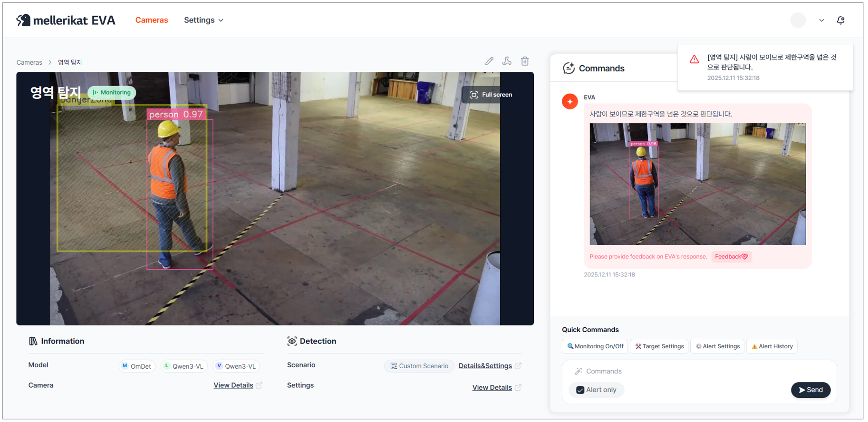The image size is (868, 422).
Task: Expand the user account chevron
Action: 821,20
